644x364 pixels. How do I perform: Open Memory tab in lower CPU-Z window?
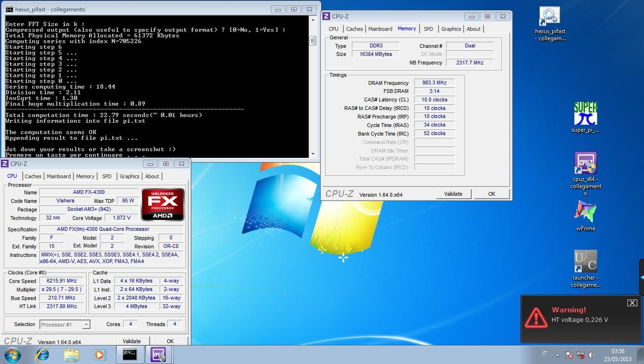pyautogui.click(x=85, y=176)
